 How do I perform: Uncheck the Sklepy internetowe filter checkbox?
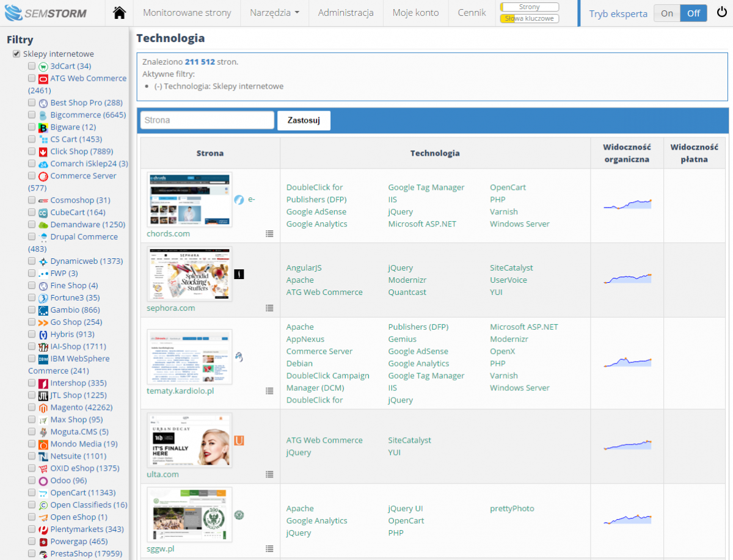(x=16, y=54)
